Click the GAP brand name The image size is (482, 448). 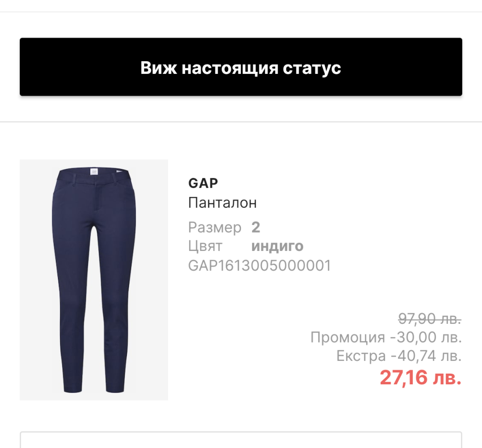pos(203,183)
